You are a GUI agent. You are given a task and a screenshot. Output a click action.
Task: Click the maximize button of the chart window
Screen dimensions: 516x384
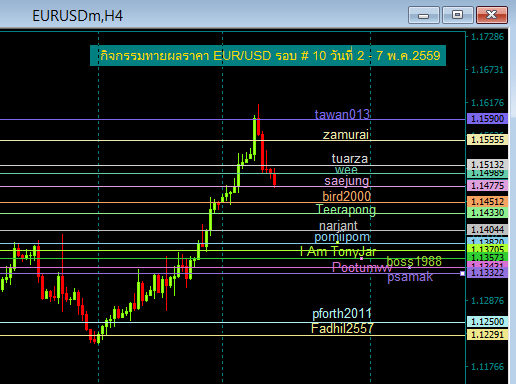tap(458, 15)
